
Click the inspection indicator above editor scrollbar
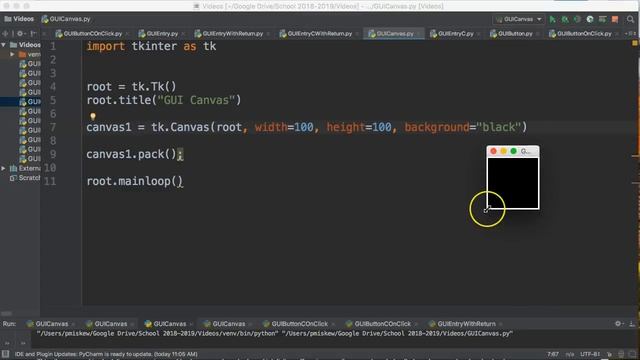pyautogui.click(x=635, y=43)
